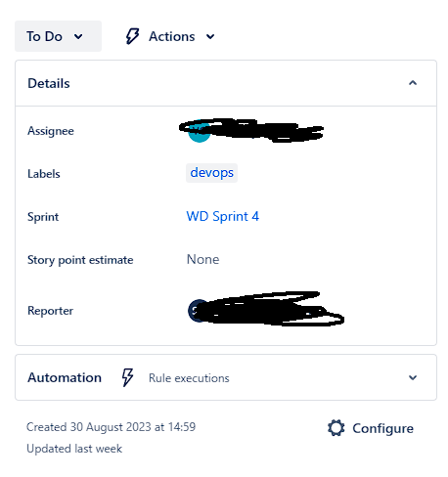Image resolution: width=448 pixels, height=477 pixels.
Task: Edit the Story point estimate value None
Action: pyautogui.click(x=202, y=259)
